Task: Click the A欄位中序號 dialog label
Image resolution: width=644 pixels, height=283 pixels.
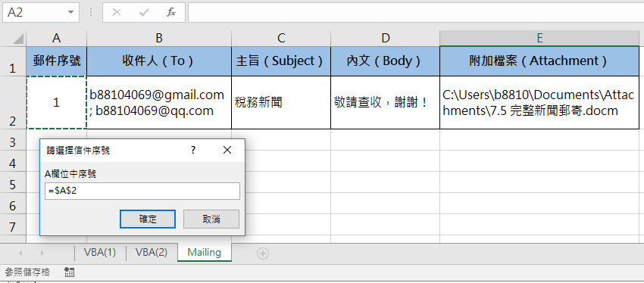Action: click(70, 174)
